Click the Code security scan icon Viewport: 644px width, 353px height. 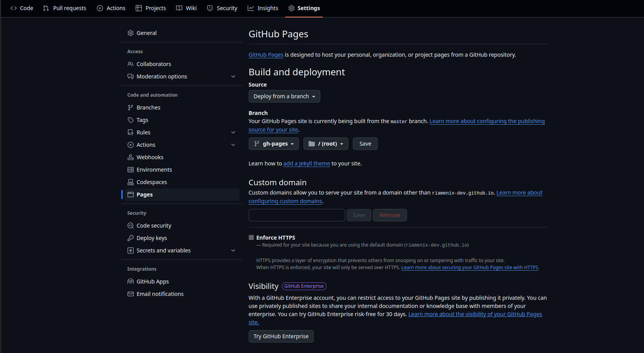[131, 226]
